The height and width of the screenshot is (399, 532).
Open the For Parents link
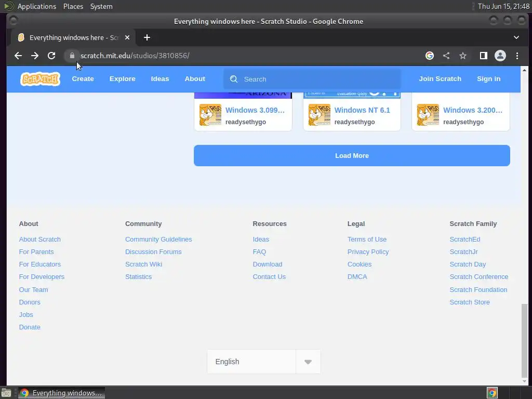pos(36,252)
